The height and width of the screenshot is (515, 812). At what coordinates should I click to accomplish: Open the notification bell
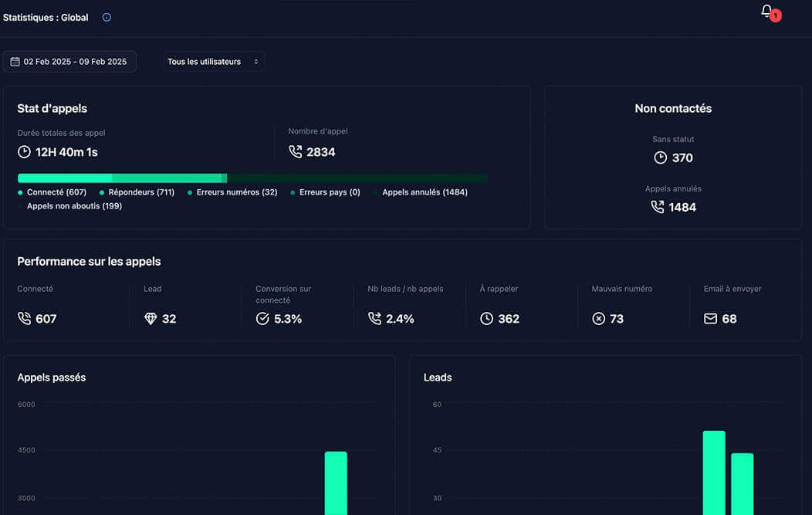[766, 12]
